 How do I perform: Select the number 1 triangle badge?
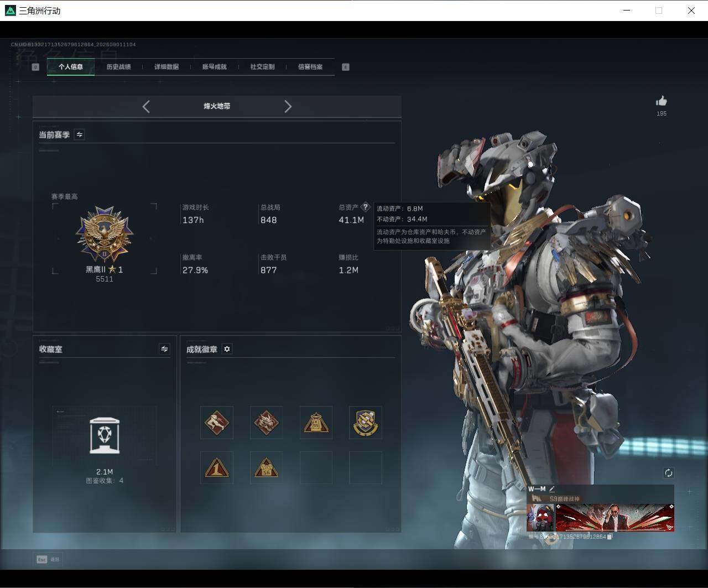217,468
